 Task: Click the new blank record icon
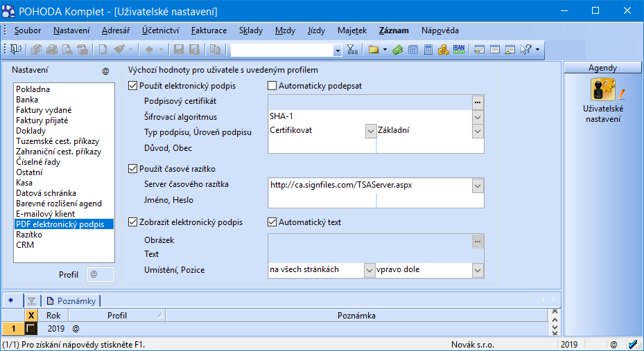click(103, 50)
